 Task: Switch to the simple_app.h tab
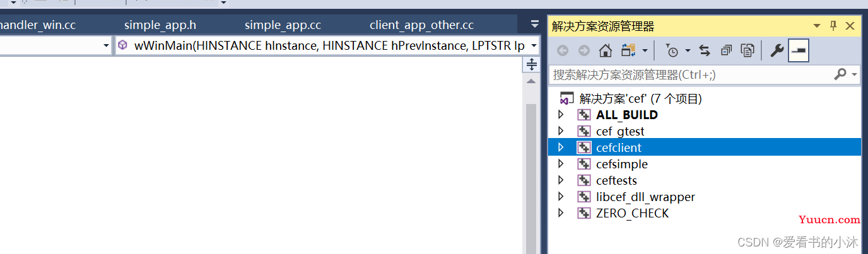pos(160,25)
